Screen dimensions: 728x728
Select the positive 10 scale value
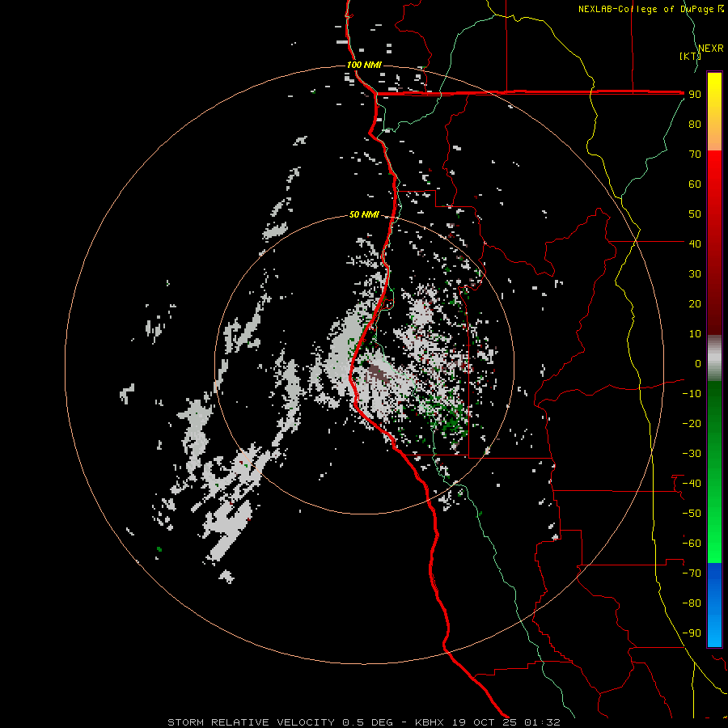(695, 334)
